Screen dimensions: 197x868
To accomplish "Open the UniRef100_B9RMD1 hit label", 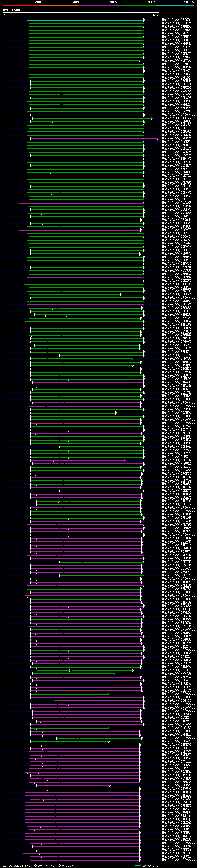I will pos(177,26).
